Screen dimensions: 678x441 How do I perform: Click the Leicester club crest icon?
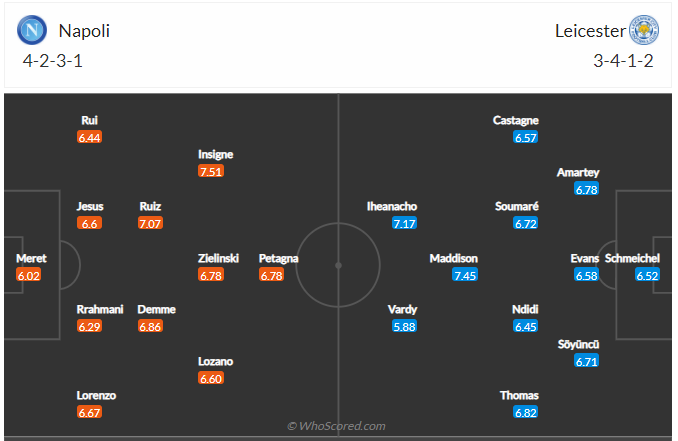click(x=644, y=30)
